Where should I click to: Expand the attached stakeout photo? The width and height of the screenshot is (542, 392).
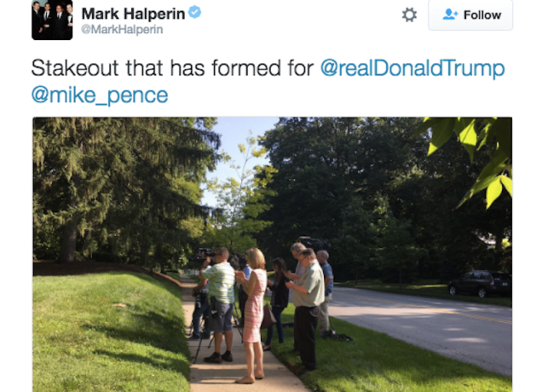coord(273,255)
